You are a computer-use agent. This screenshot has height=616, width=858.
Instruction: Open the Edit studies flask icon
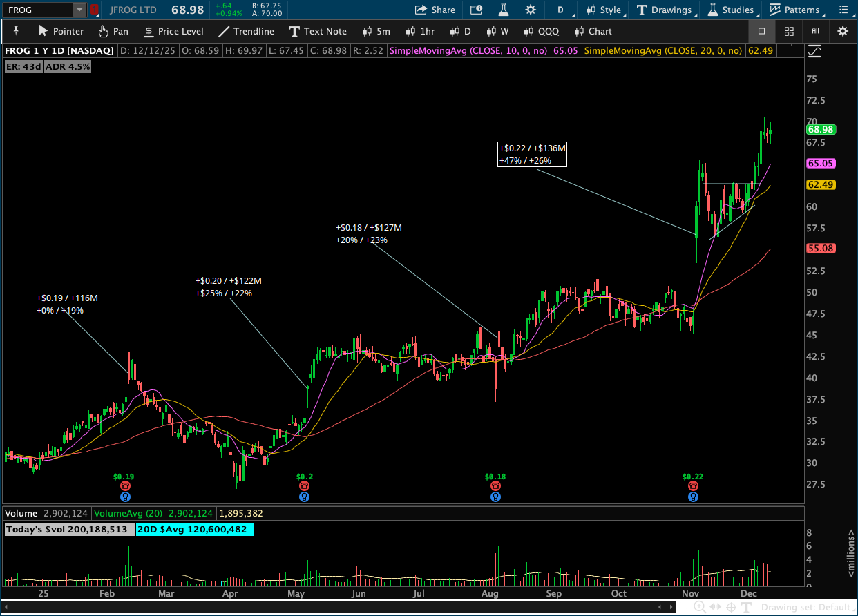coord(504,10)
